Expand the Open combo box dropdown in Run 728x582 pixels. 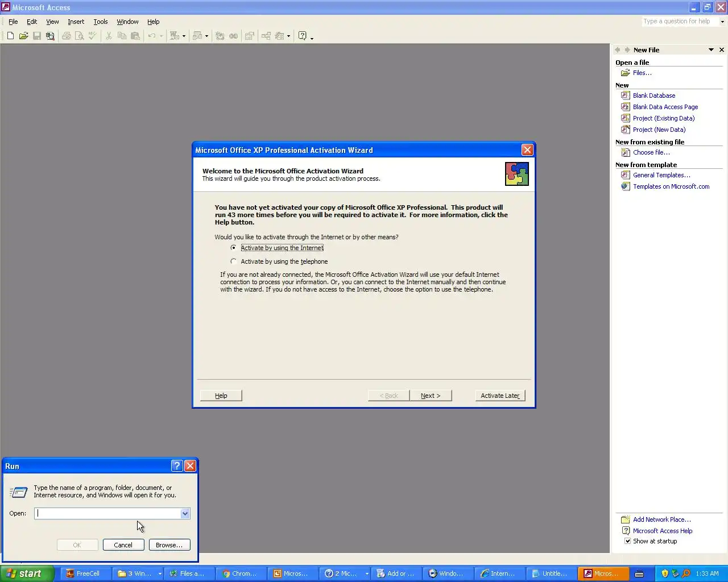185,513
